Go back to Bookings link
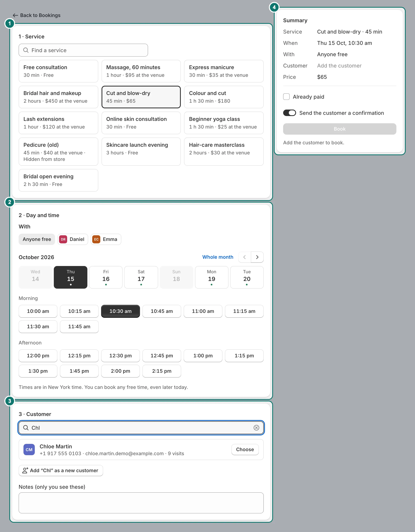Screen dimensions: 415x532 (x=37, y=15)
